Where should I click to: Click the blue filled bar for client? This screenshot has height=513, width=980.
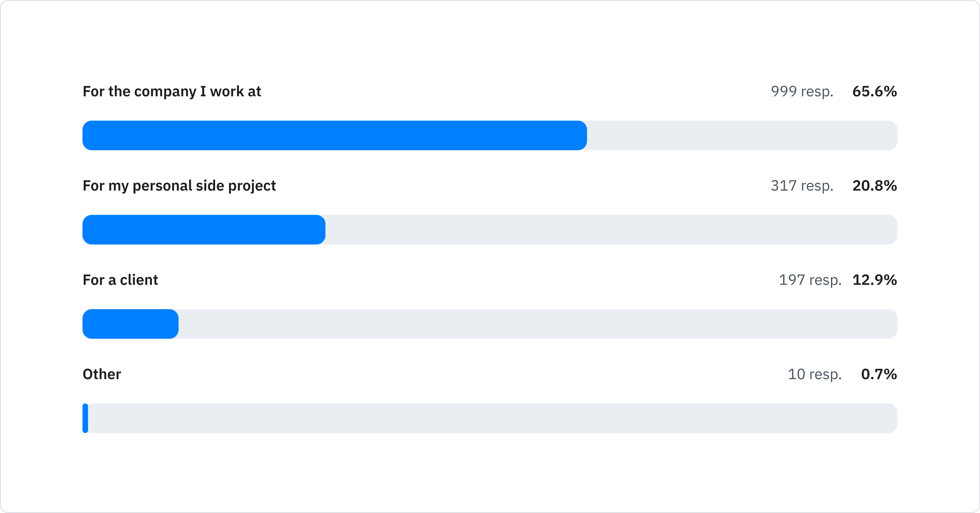[x=130, y=324]
